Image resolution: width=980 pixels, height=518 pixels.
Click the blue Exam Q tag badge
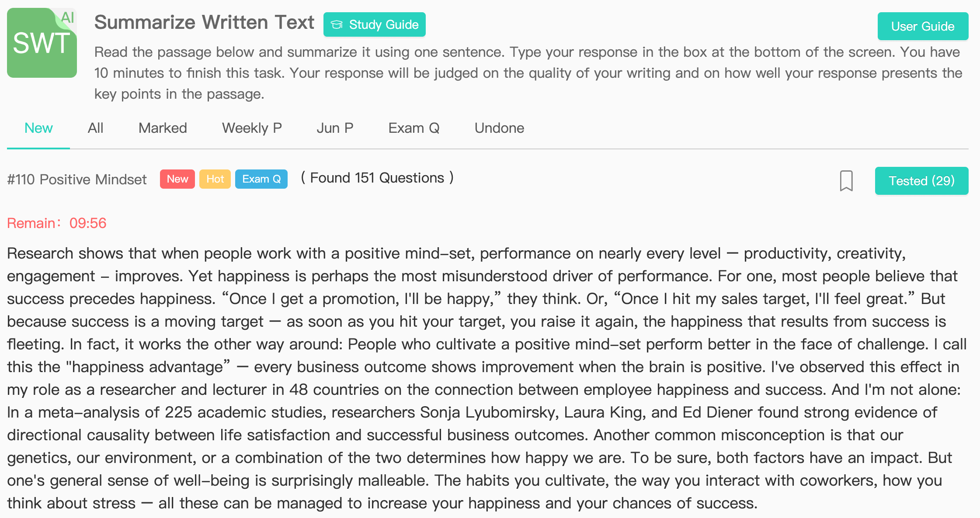(x=261, y=179)
